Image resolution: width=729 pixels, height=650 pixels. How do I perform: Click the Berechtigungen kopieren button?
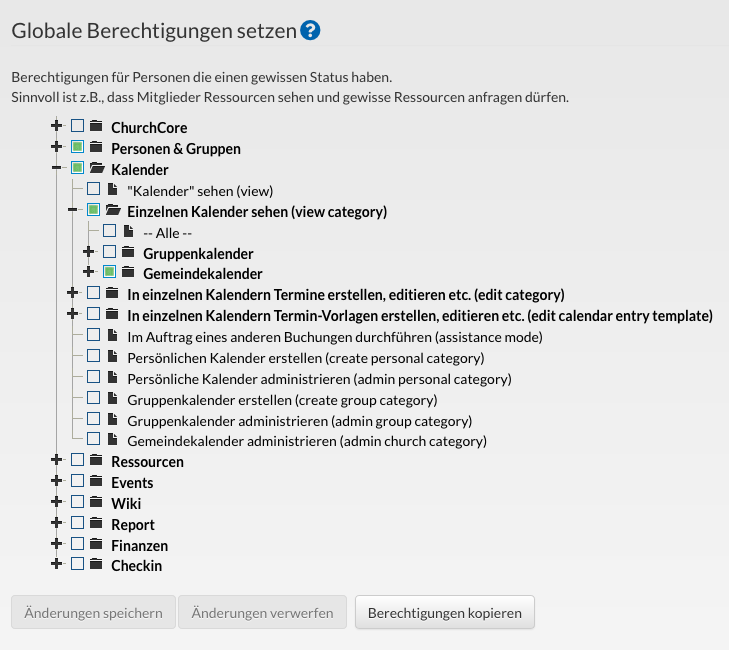[x=444, y=612]
